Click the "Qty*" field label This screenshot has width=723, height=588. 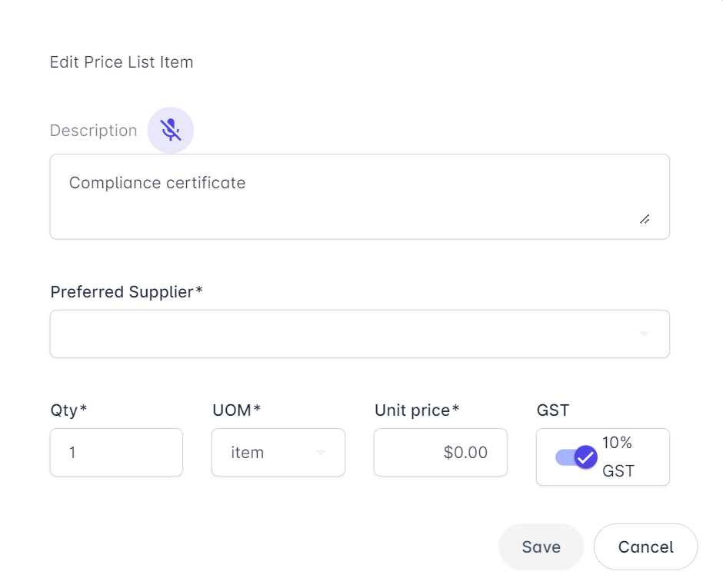tap(68, 410)
